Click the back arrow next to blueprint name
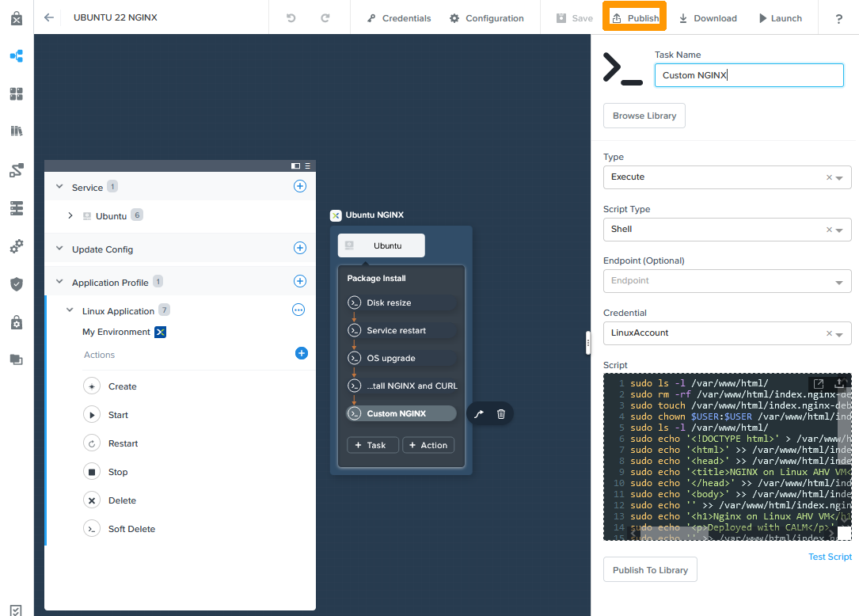 (49, 17)
